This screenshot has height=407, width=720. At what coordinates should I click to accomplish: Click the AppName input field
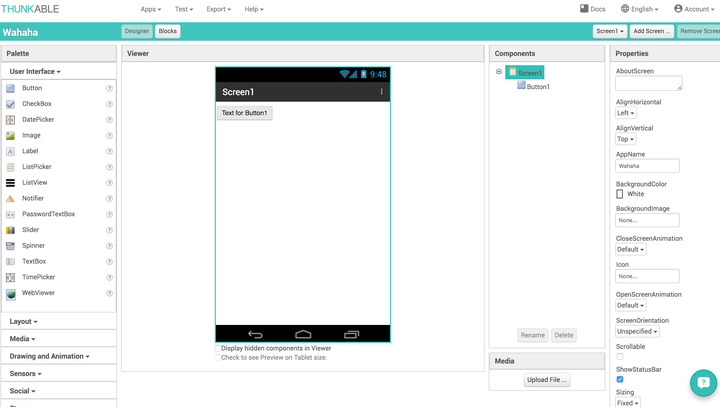coord(647,166)
